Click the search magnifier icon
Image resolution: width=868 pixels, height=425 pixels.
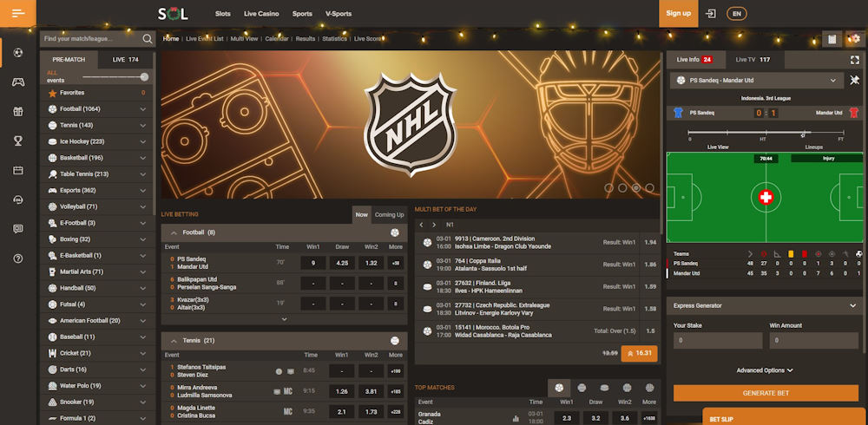148,38
